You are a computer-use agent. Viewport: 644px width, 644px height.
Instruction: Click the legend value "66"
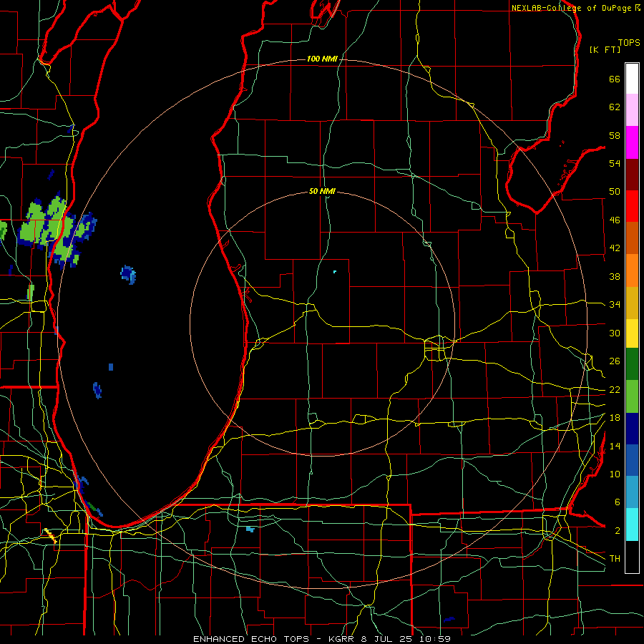tap(615, 79)
